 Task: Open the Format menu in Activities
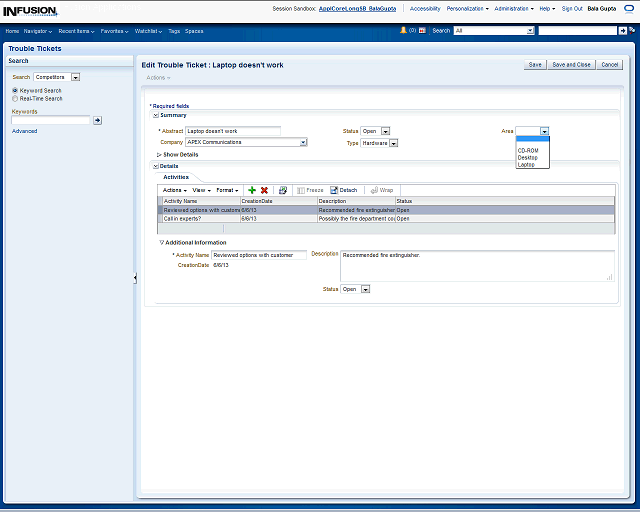coord(227,190)
